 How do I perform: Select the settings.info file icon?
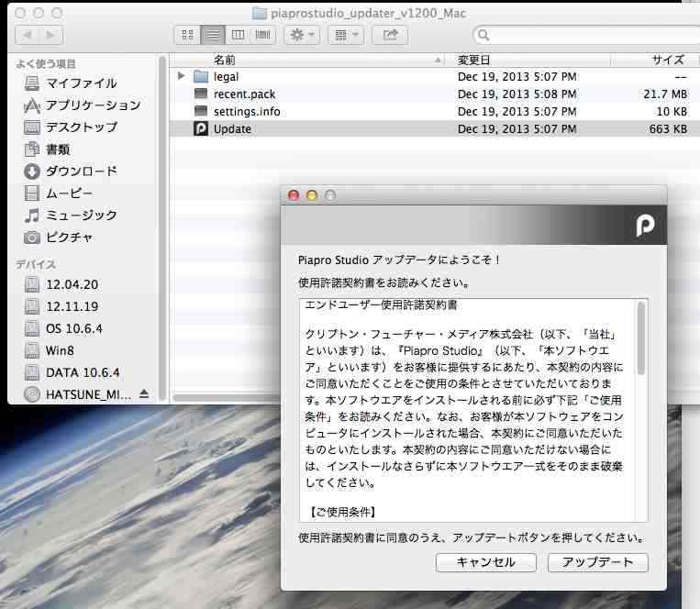click(201, 111)
